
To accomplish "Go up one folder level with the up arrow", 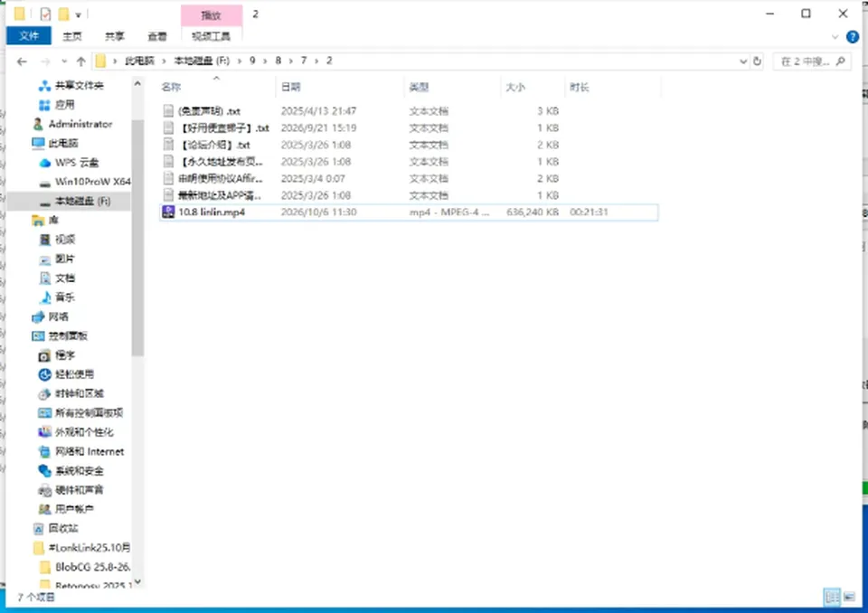I will 80,61.
